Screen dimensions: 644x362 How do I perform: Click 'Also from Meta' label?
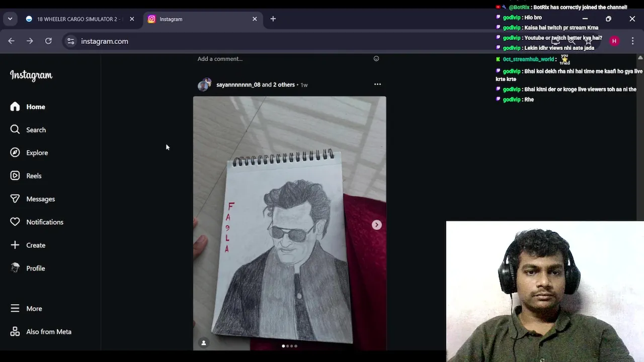(x=49, y=332)
